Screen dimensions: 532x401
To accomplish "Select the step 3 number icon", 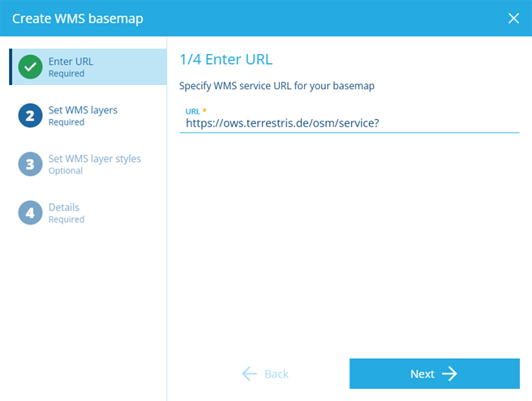I will [30, 164].
